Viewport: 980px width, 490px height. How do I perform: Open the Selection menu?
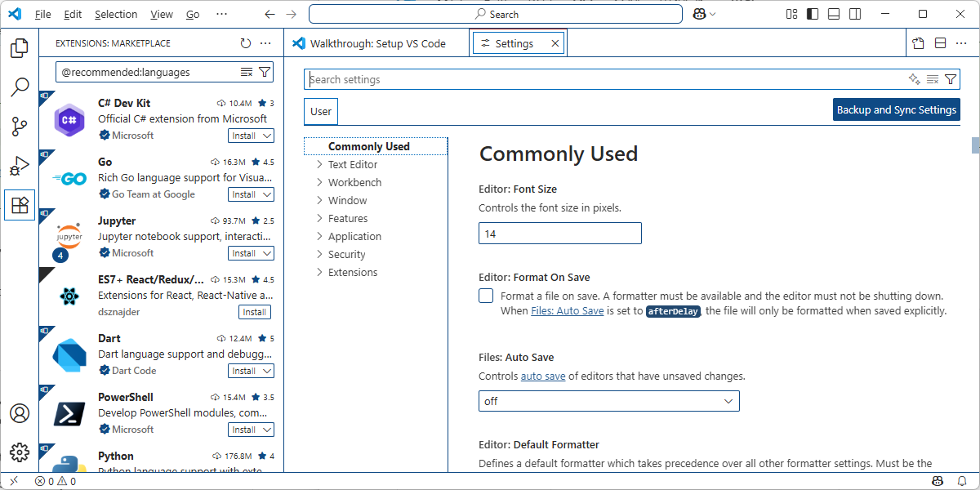click(x=116, y=14)
